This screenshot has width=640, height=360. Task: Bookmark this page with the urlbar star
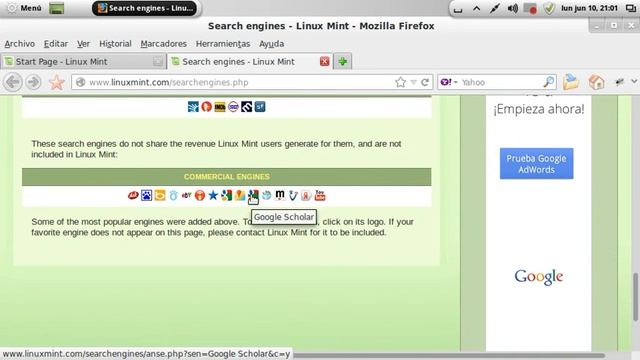tap(400, 82)
